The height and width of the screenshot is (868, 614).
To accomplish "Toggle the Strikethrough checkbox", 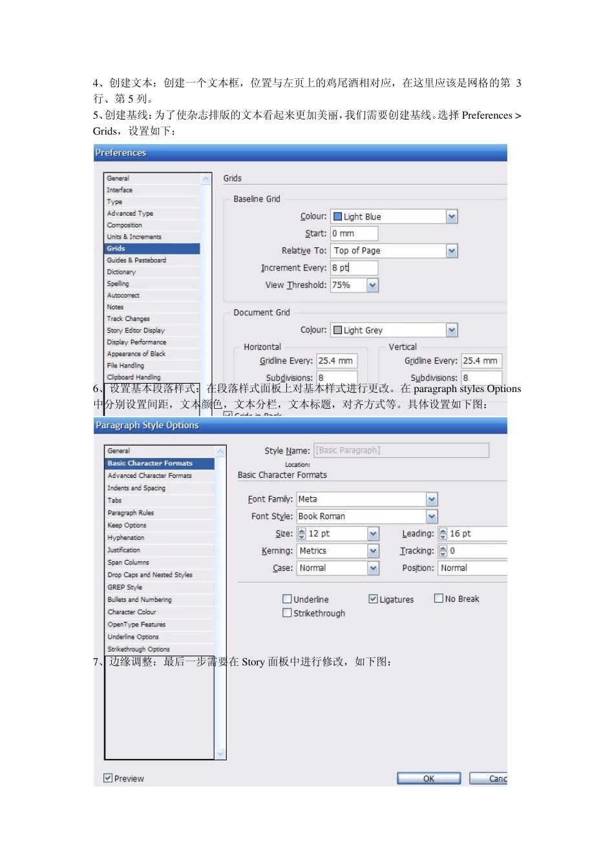I will 287,613.
